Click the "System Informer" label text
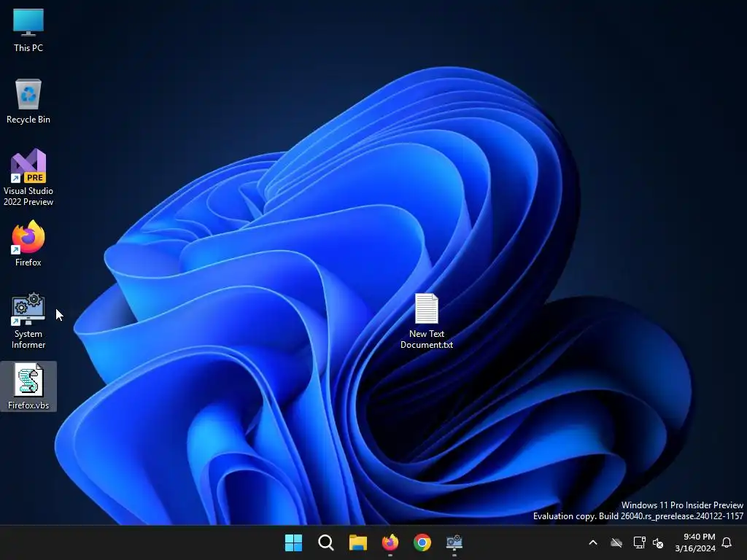 (x=28, y=339)
